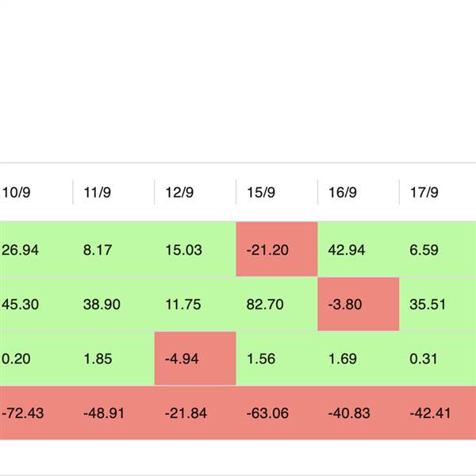Click the red -21.20 cell
Screen dimensions: 476x476
276,250
